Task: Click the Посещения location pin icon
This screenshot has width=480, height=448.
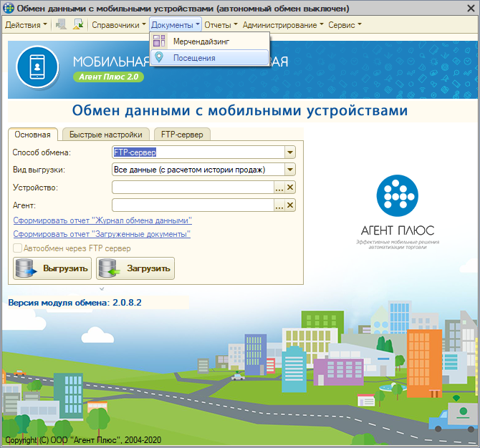Action: (159, 57)
